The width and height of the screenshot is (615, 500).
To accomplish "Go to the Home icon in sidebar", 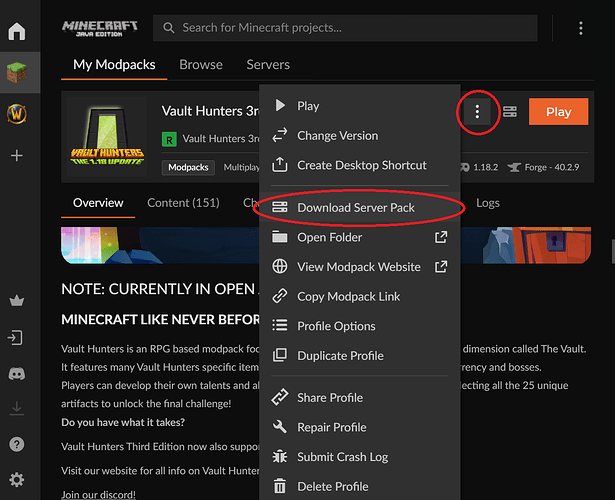I will click(x=16, y=31).
